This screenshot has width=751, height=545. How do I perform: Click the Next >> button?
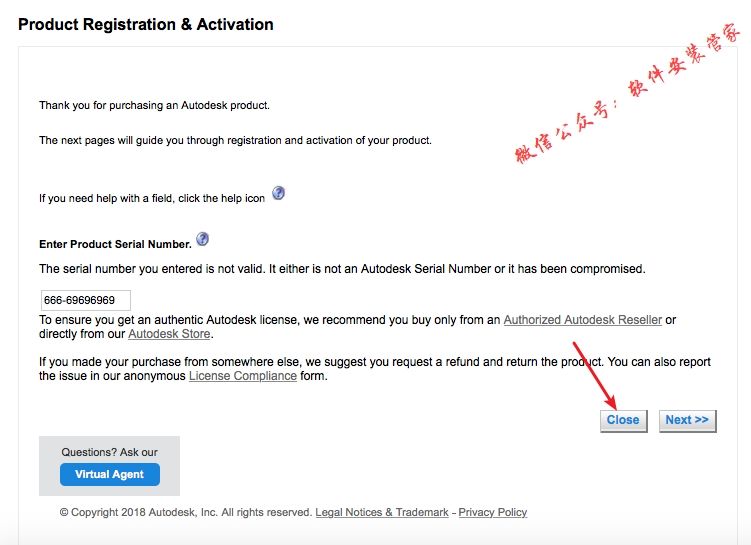point(687,420)
